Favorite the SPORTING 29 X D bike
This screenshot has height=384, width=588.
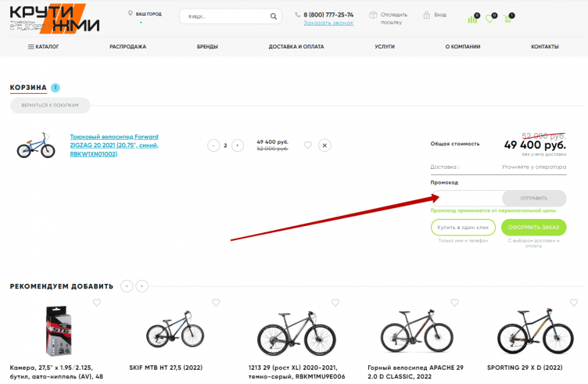pos(574,303)
